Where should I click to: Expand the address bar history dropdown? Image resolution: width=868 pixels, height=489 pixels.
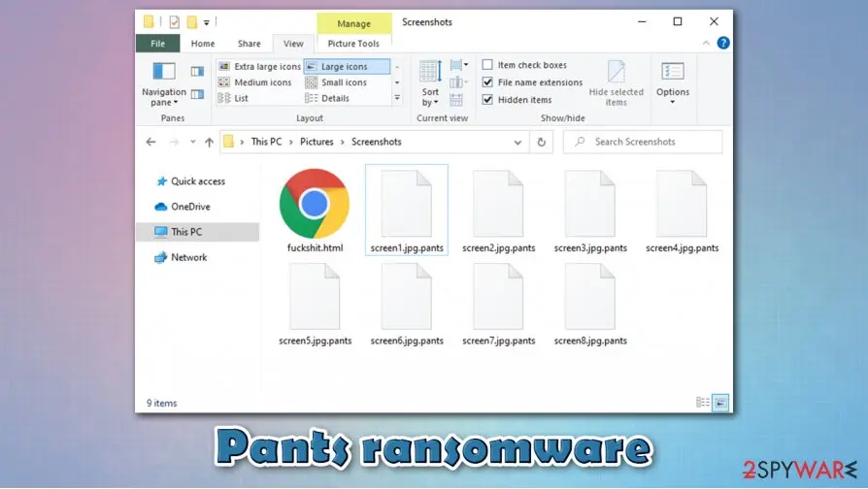517,143
